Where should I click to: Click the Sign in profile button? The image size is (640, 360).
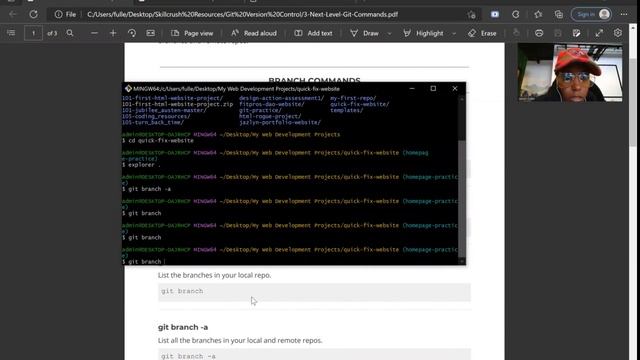[x=591, y=14]
